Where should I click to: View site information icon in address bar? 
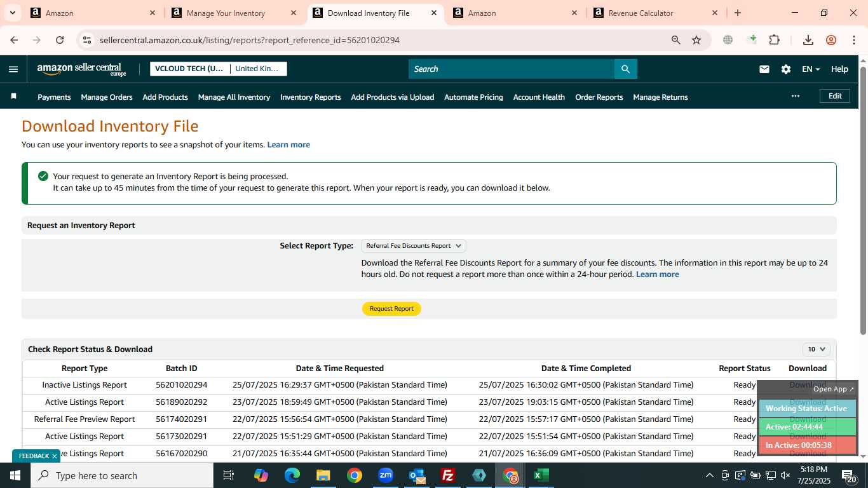[x=87, y=40]
